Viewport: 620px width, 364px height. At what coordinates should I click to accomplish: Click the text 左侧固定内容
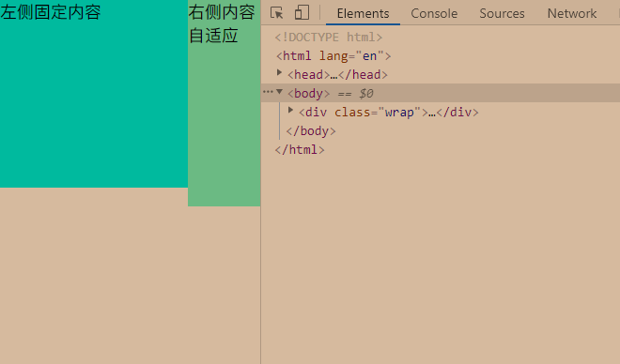51,12
